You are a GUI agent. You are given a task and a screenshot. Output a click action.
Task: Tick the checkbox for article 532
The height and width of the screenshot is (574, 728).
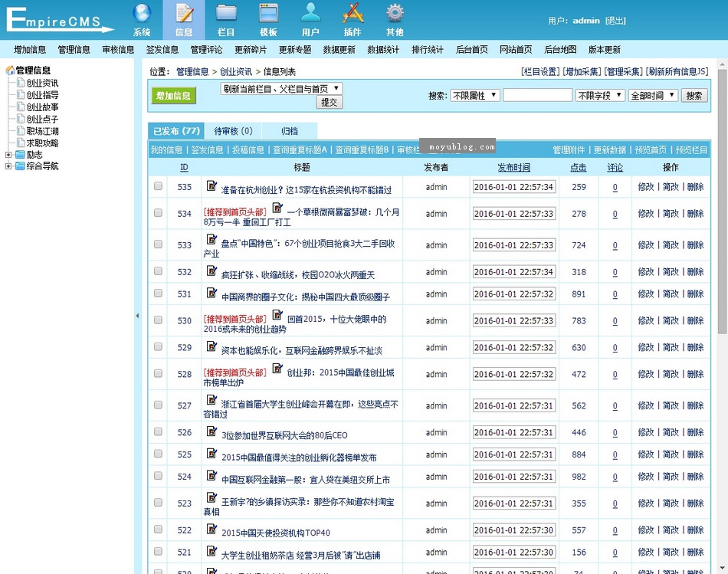(x=159, y=271)
